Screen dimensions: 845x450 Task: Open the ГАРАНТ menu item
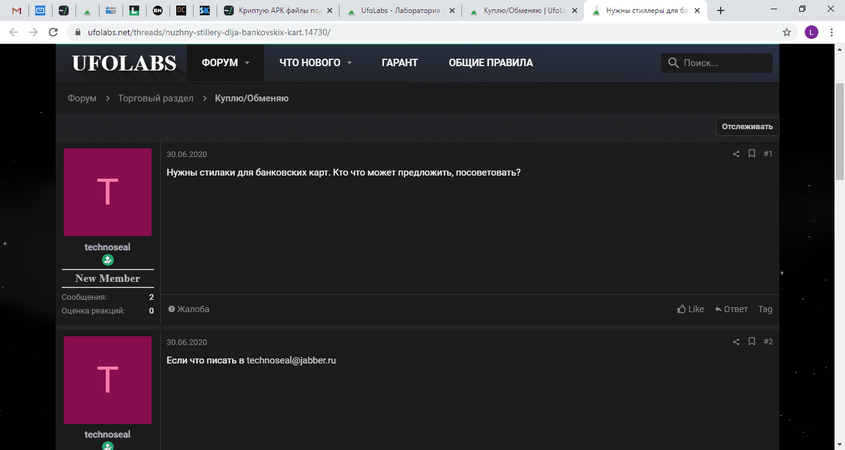point(399,63)
